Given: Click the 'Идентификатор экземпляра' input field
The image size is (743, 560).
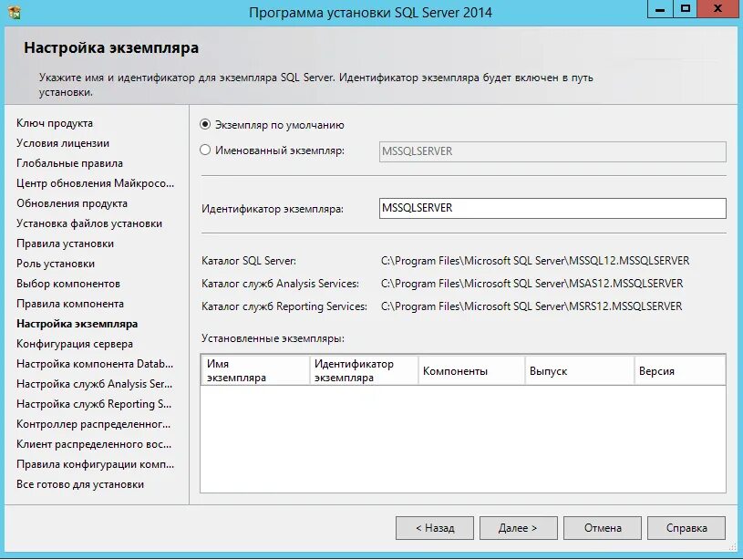Looking at the screenshot, I should tap(552, 209).
